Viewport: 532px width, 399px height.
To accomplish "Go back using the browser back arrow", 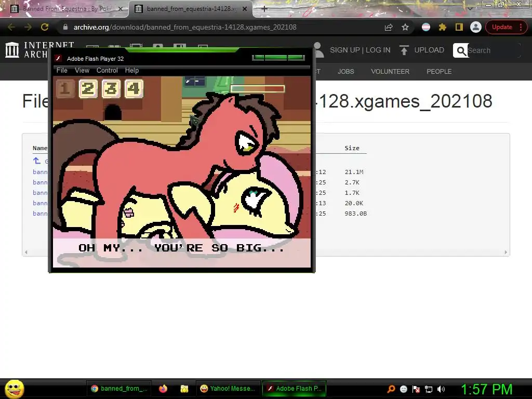I will click(11, 27).
